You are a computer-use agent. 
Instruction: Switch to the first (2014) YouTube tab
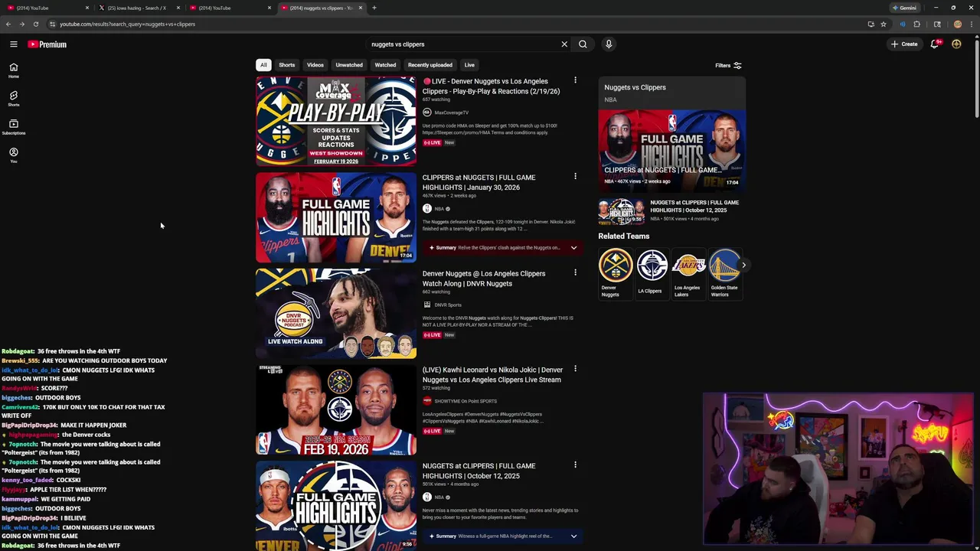click(46, 8)
